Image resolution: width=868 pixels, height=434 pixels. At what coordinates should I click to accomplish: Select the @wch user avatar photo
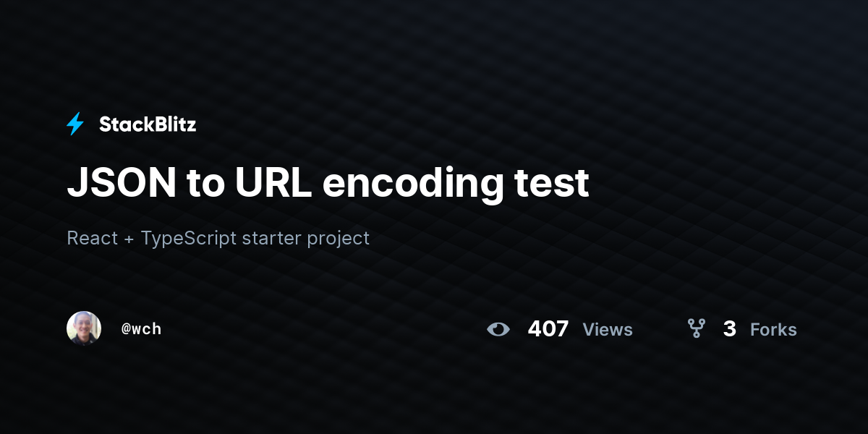84,328
